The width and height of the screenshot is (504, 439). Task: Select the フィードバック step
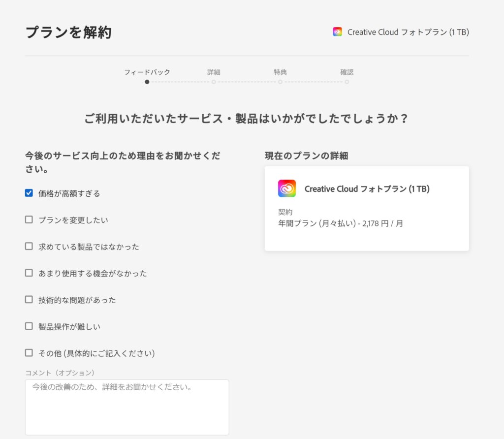[x=147, y=72]
